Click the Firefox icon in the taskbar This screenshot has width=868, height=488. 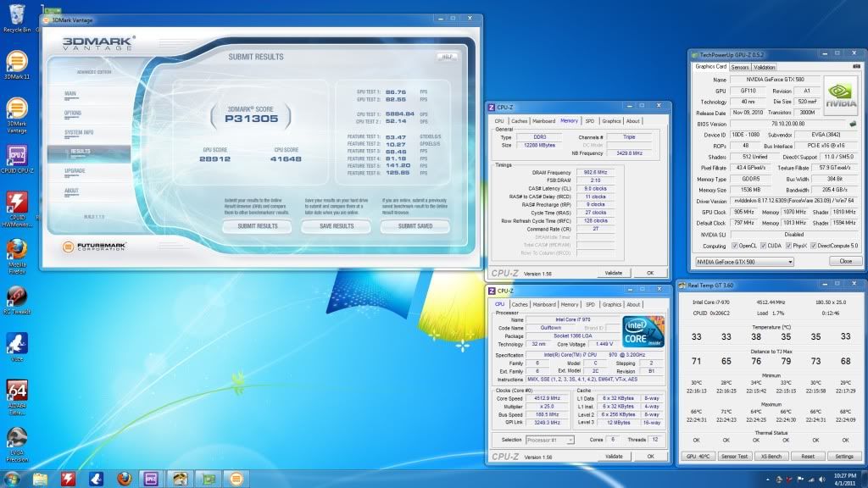(125, 479)
